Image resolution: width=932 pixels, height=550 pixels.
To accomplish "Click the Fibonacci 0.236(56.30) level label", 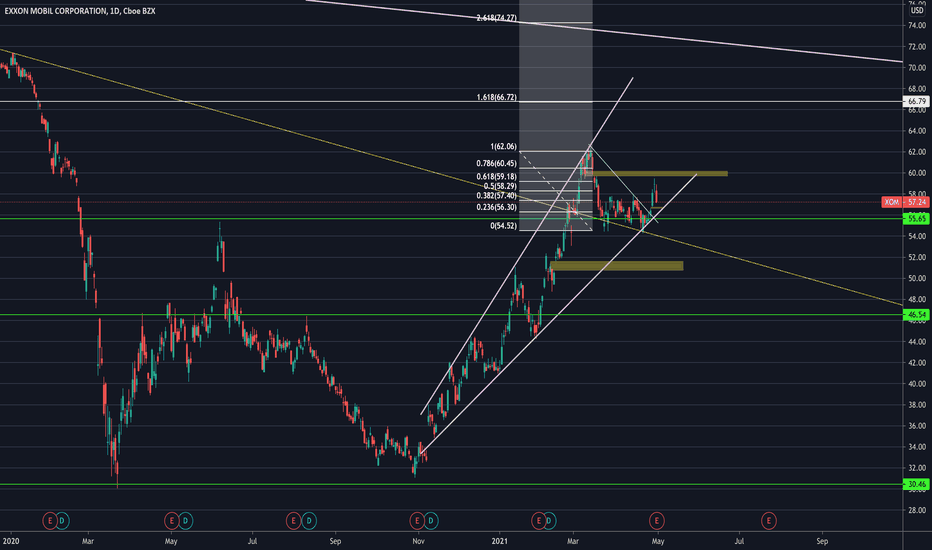I will (496, 207).
